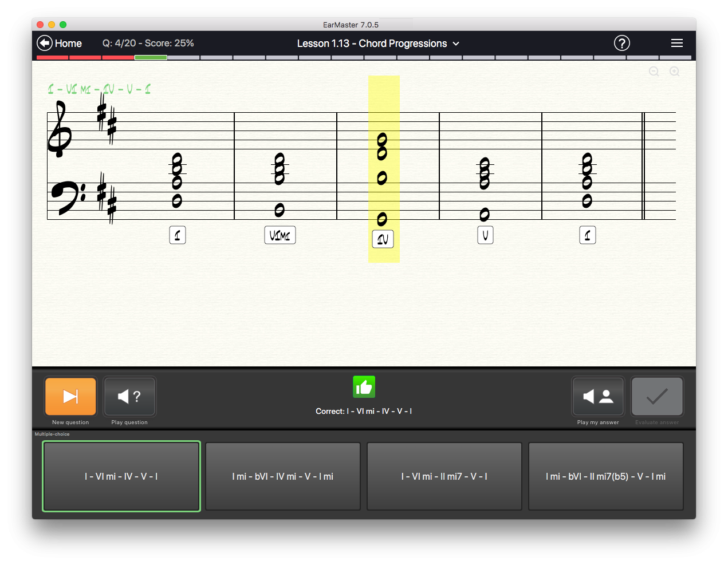728x565 pixels.
Task: Click the highlighted IV chord label
Action: (x=383, y=239)
